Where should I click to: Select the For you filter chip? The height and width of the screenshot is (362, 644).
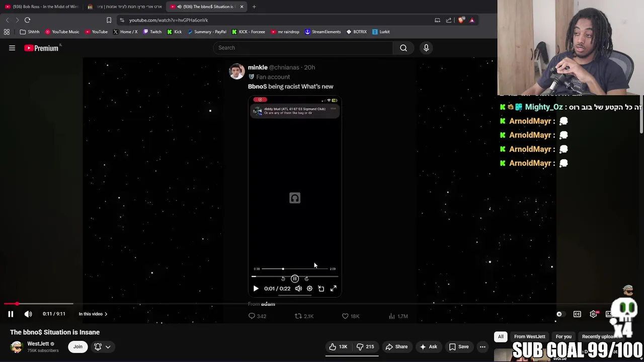(x=563, y=336)
